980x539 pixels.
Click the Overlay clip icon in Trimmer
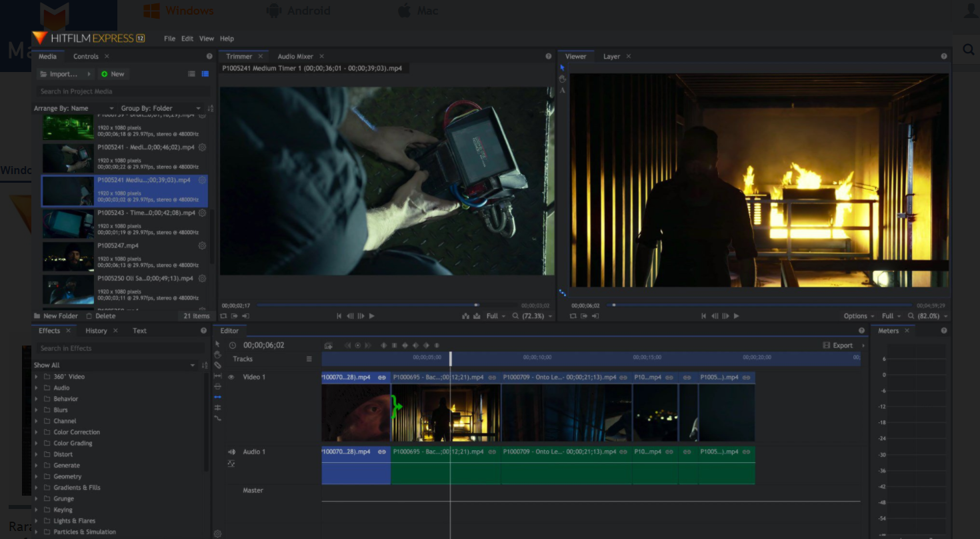pyautogui.click(x=476, y=316)
